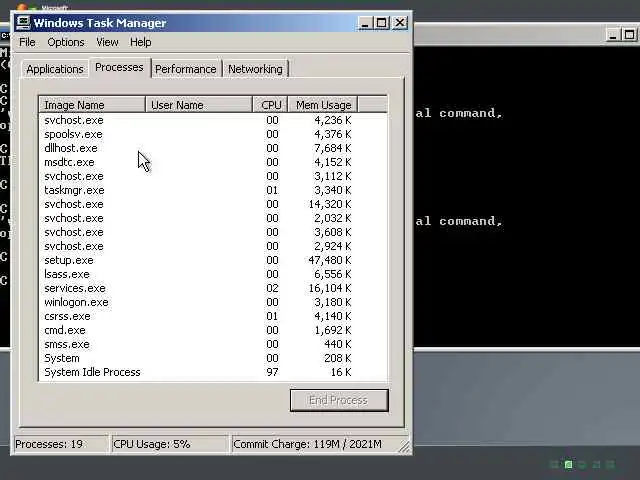Click the 16,104 K memory value
Image resolution: width=640 pixels, height=480 pixels.
[329, 288]
